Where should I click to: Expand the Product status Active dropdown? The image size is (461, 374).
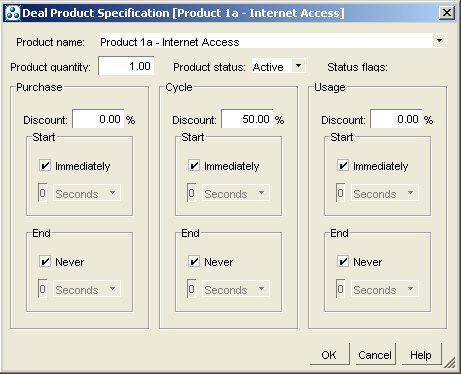pyautogui.click(x=298, y=66)
